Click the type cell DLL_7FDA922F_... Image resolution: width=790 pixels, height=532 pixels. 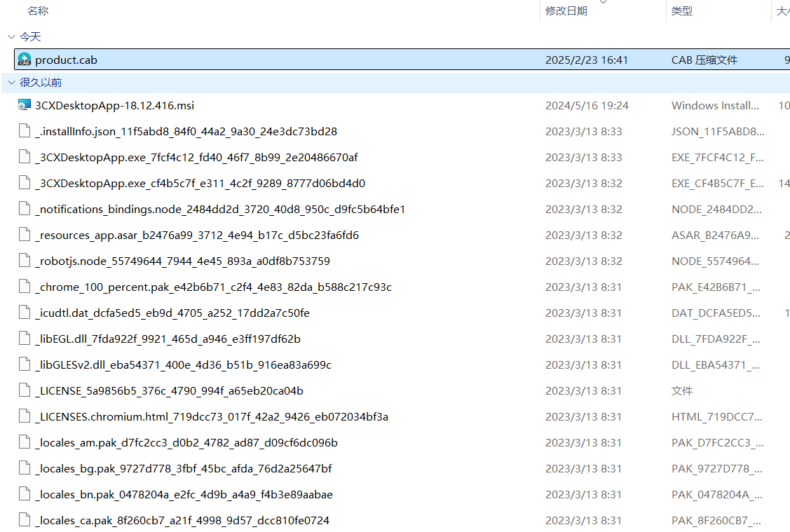coord(716,339)
